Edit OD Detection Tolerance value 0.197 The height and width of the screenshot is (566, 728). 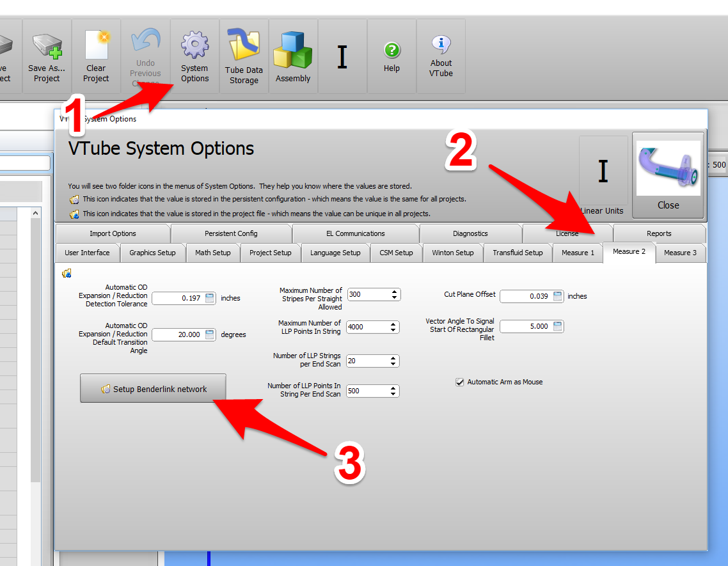(x=184, y=298)
